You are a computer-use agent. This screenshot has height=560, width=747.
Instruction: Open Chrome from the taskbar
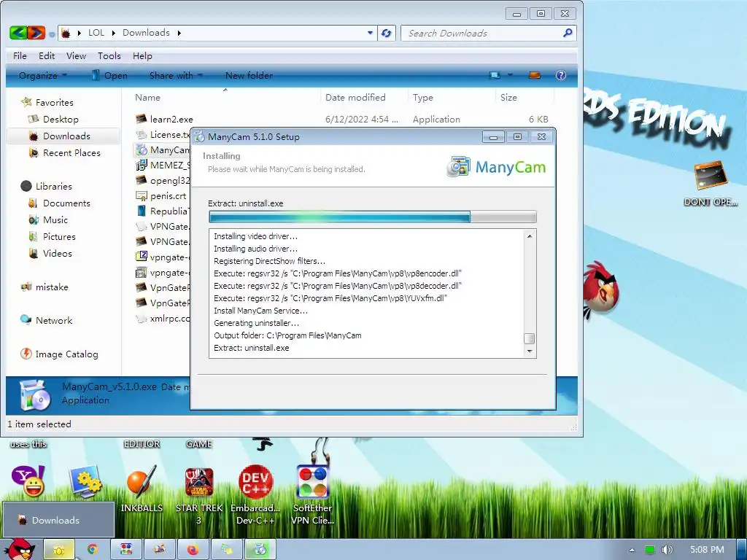[x=93, y=550]
